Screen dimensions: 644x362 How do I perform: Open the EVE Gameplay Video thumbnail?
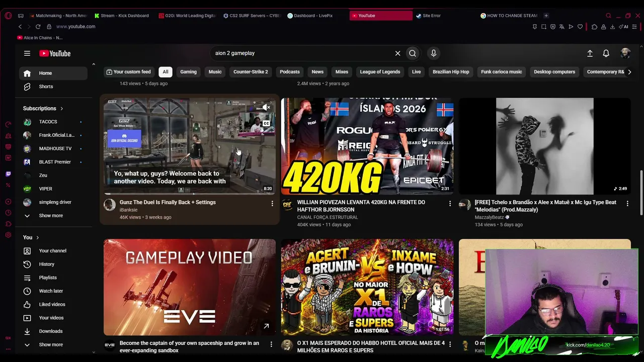coord(190,287)
